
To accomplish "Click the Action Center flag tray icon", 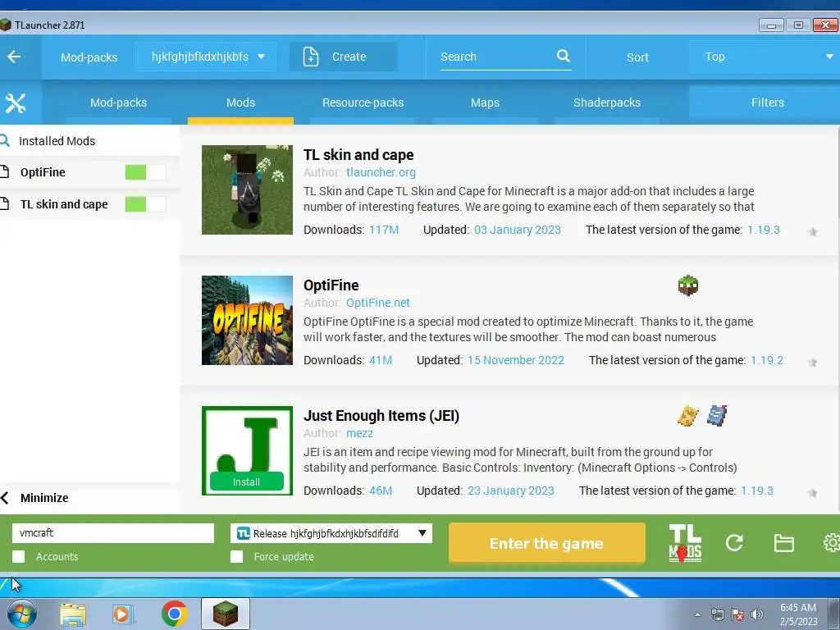I will (x=737, y=614).
